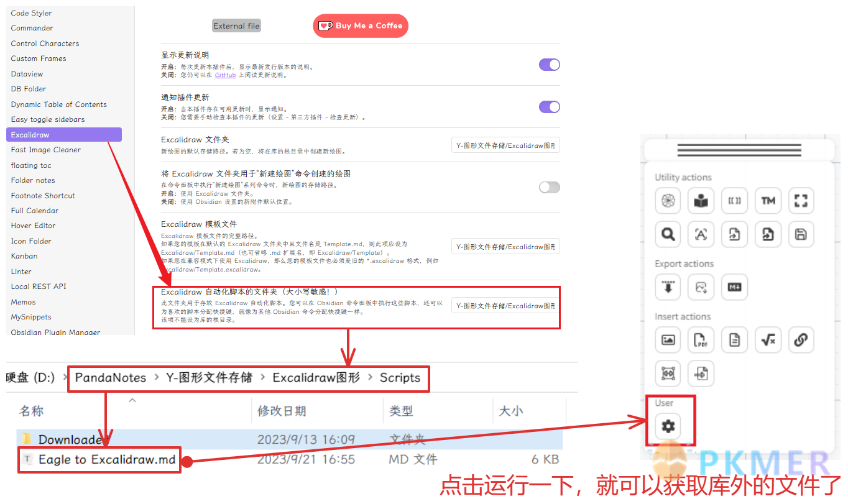This screenshot has height=504, width=848.
Task: Click the insert PDF icon
Action: click(701, 340)
